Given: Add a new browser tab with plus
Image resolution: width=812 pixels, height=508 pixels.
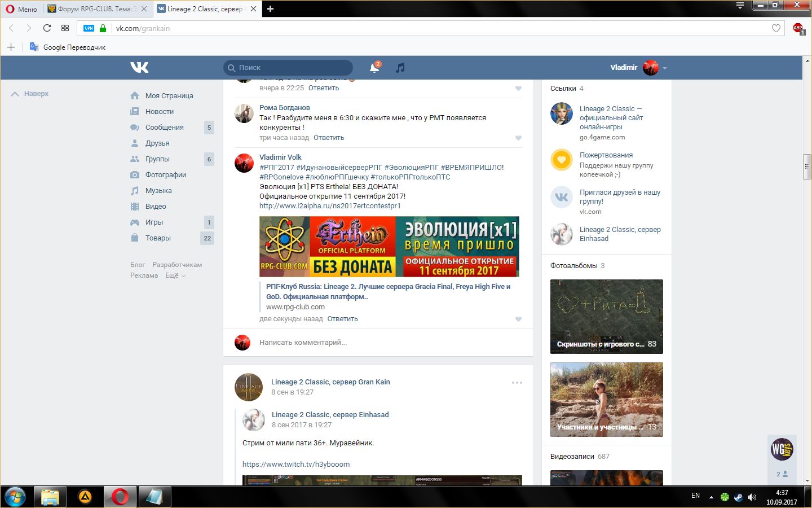Looking at the screenshot, I should coord(270,8).
